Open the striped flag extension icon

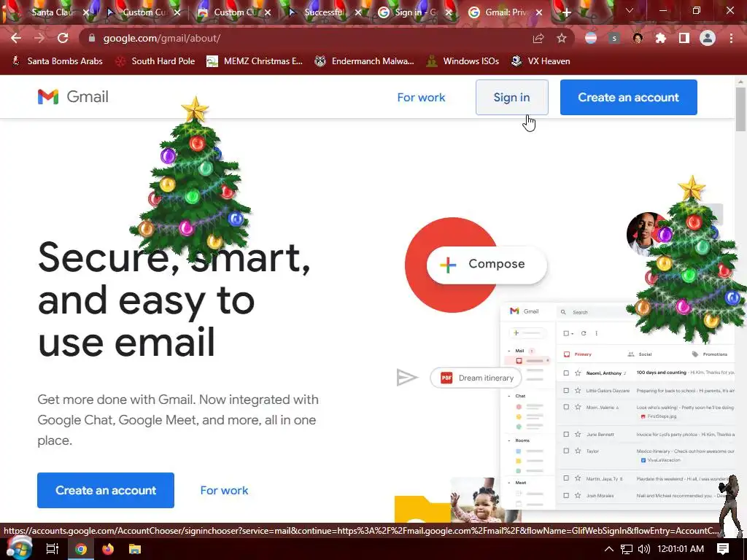pyautogui.click(x=591, y=38)
